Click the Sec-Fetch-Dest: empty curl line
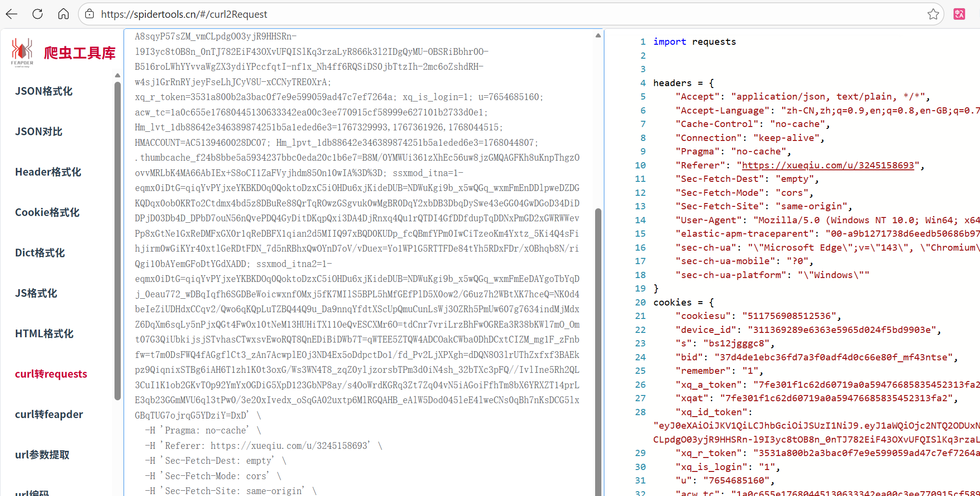 coord(216,460)
